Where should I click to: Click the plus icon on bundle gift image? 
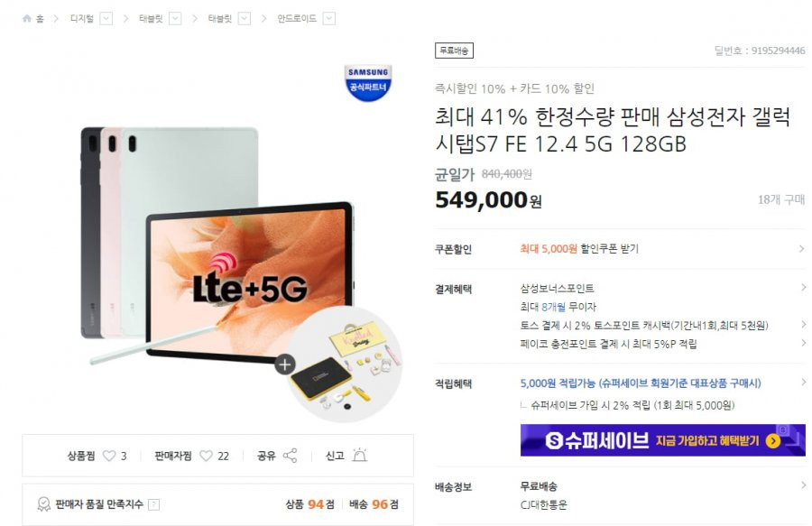[x=285, y=365]
